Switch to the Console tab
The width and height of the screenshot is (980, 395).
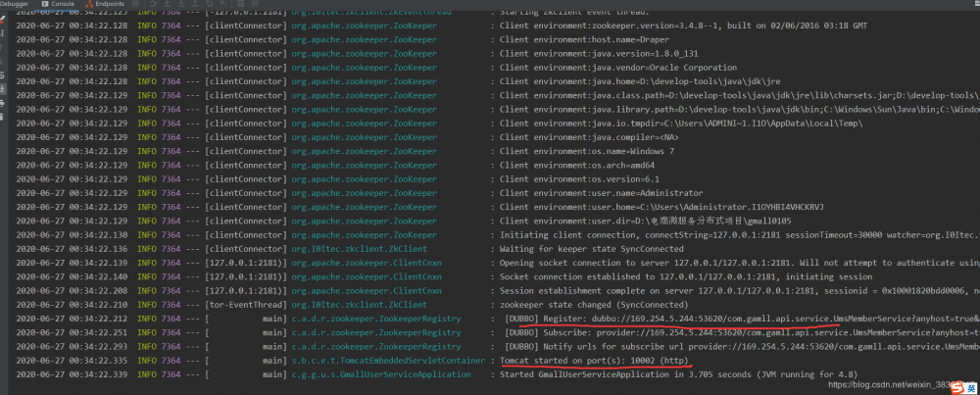tap(60, 4)
